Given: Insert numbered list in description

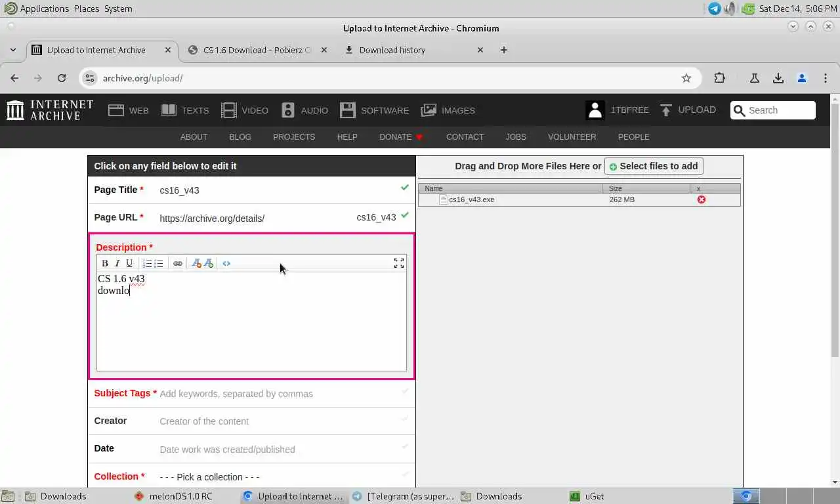Looking at the screenshot, I should point(147,263).
